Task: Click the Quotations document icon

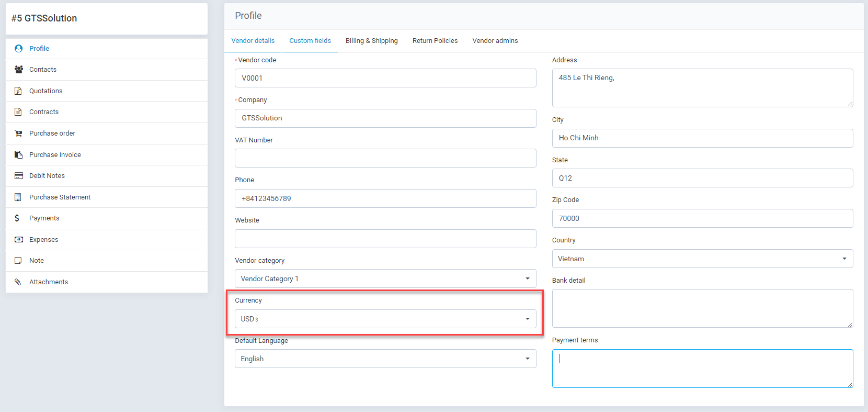Action: click(x=18, y=91)
